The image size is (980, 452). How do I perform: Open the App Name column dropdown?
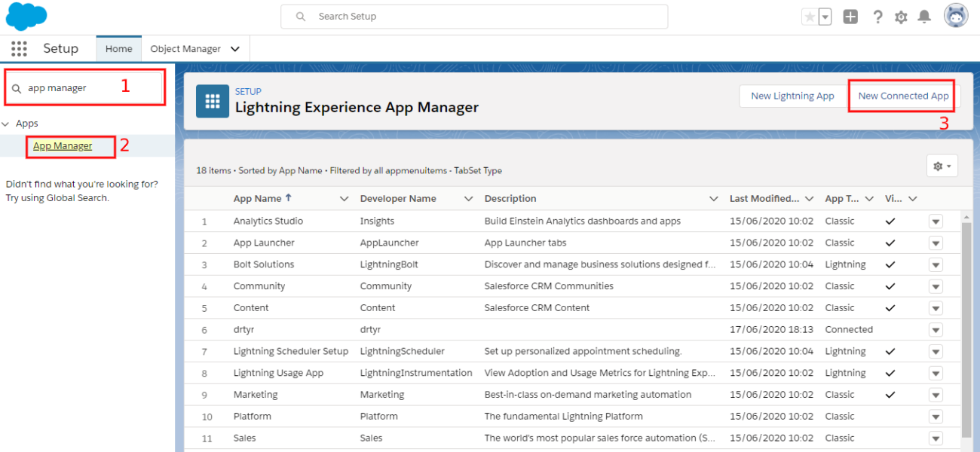[x=344, y=198]
